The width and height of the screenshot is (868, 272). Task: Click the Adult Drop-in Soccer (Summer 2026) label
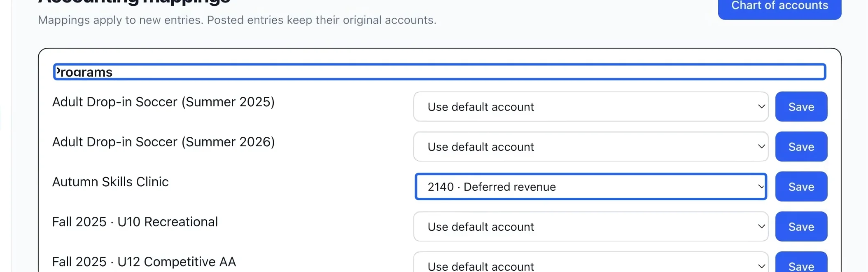pos(163,142)
